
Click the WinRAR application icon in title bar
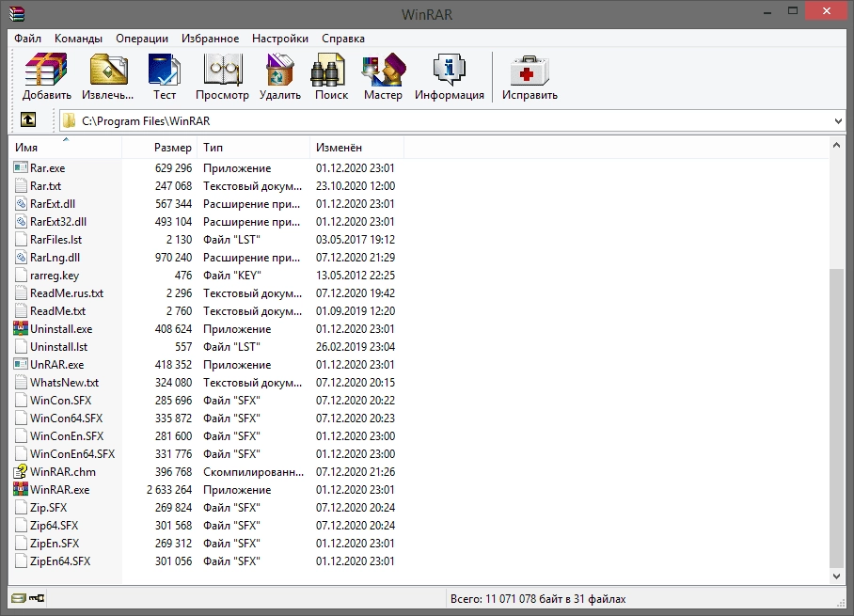click(x=16, y=13)
